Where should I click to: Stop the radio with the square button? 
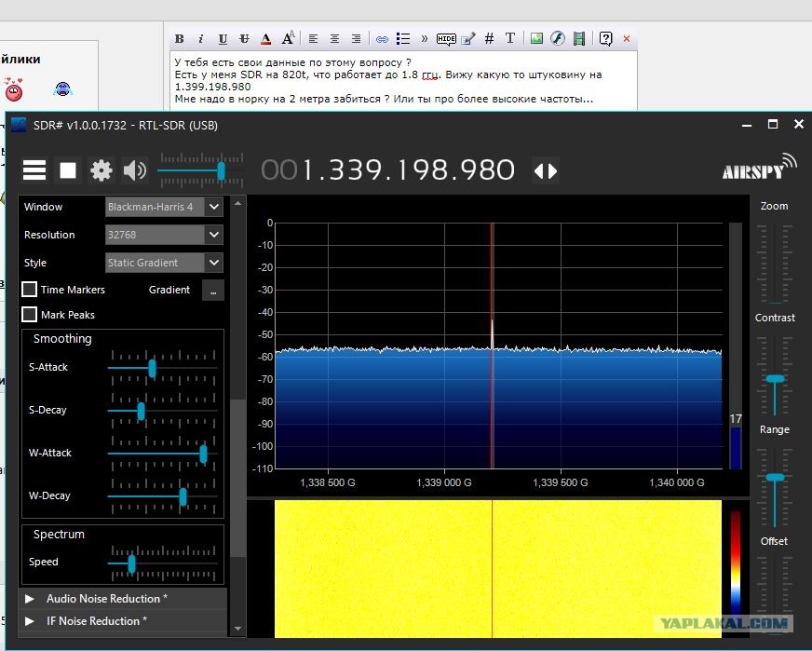point(68,170)
